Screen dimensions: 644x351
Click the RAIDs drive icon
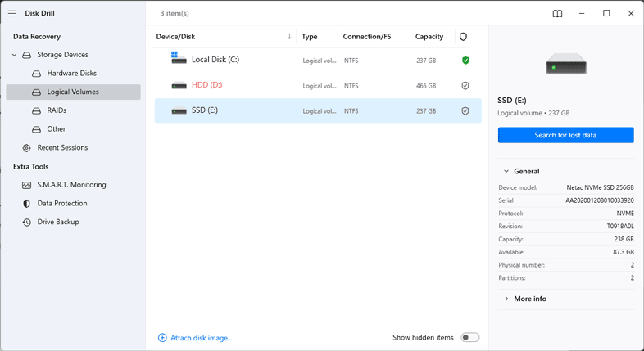tap(37, 110)
